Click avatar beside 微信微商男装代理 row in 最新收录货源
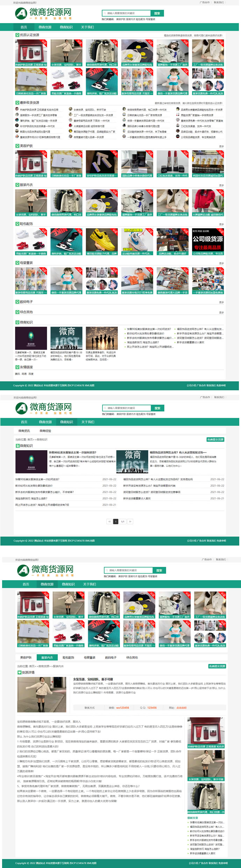The image size is (241, 868). pyautogui.click(x=124, y=109)
